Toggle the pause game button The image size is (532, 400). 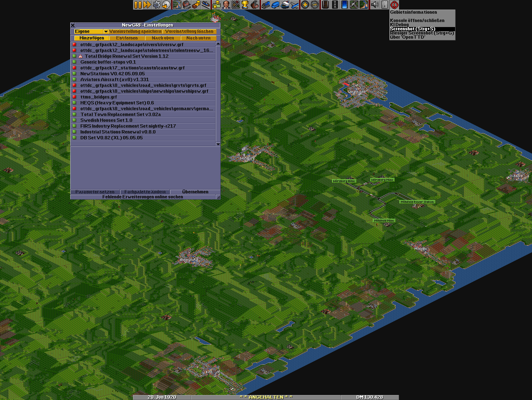pos(138,5)
